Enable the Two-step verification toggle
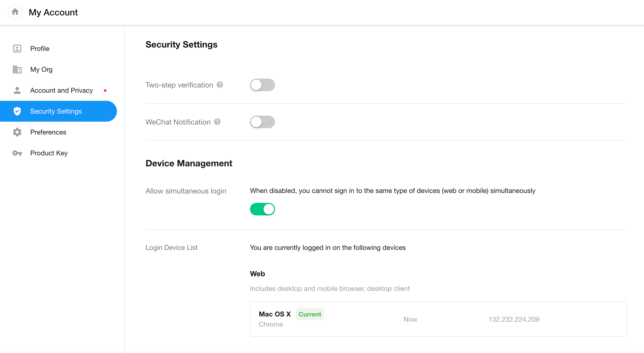Image resolution: width=644 pixels, height=353 pixels. [262, 85]
